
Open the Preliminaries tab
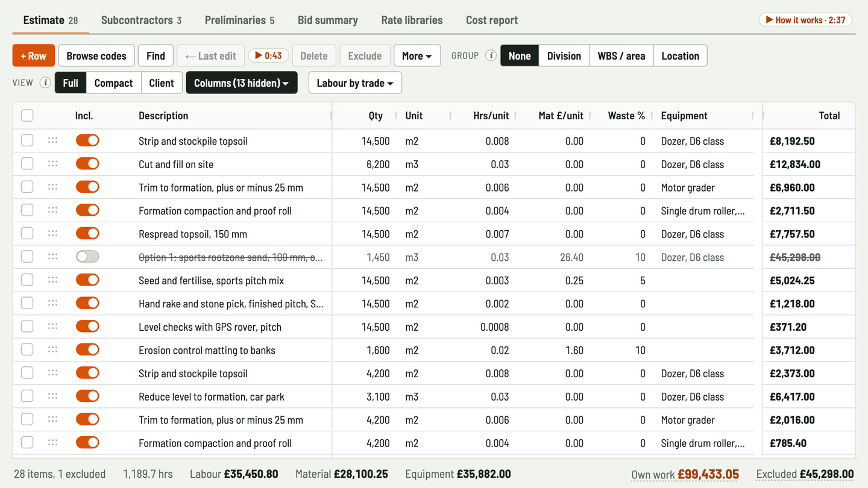(x=239, y=20)
